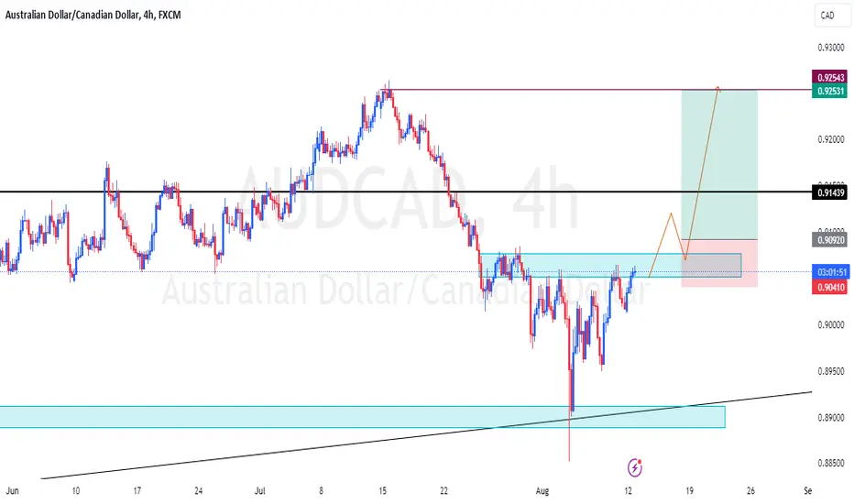Click the 0.92000 level on price scale
The height and width of the screenshot is (504, 854).
click(830, 139)
